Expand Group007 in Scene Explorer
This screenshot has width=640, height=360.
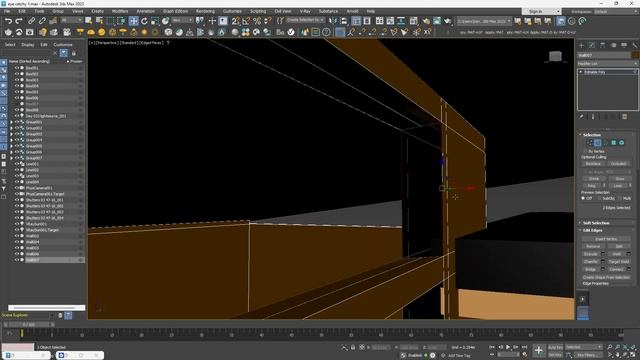(x=11, y=158)
